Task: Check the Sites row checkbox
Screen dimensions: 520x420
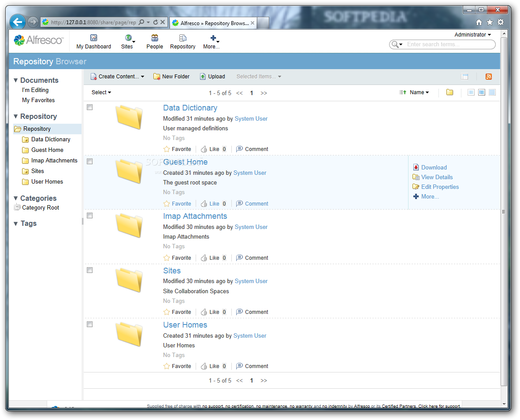Action: (89, 270)
